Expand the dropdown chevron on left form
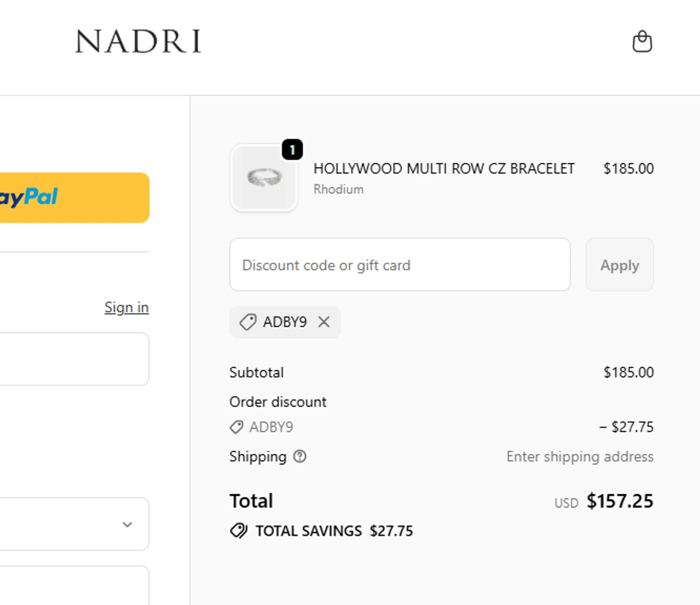Screen dimensions: 700x605 point(127,524)
